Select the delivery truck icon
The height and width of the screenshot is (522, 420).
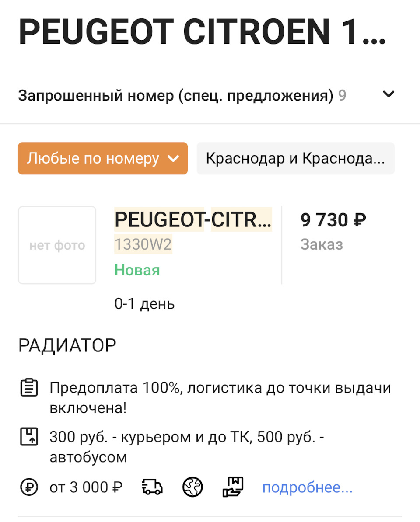click(152, 487)
